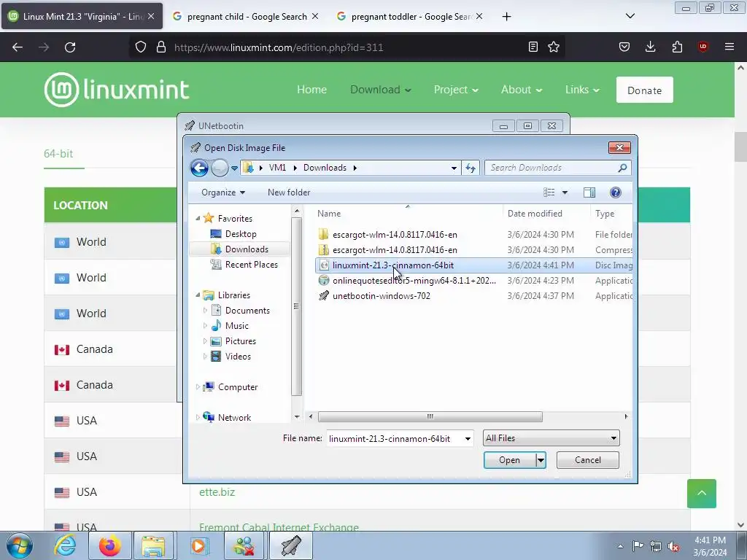Viewport: 747px width, 560px height.
Task: Click the Firefox reload page icon
Action: 70,47
